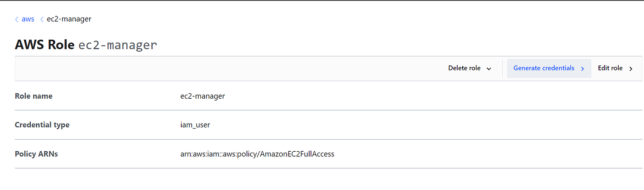
Task: Click the divider between Delete and Generate
Action: click(x=502, y=69)
